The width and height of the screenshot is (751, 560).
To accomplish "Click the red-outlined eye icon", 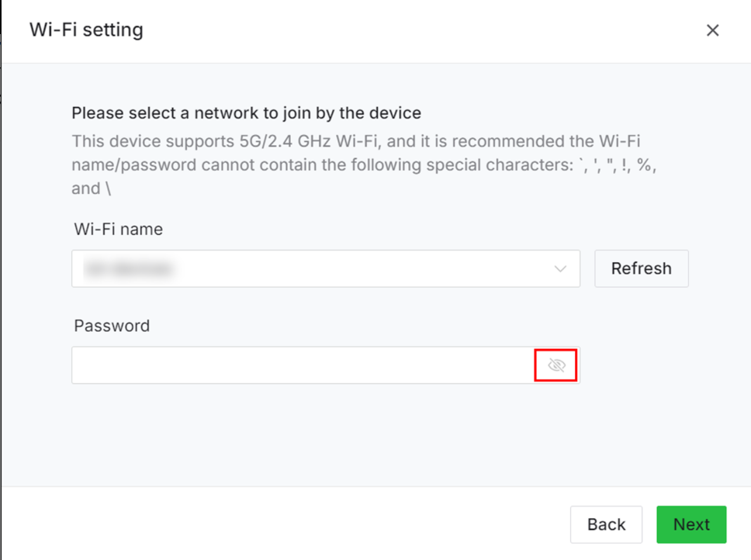I will (556, 365).
